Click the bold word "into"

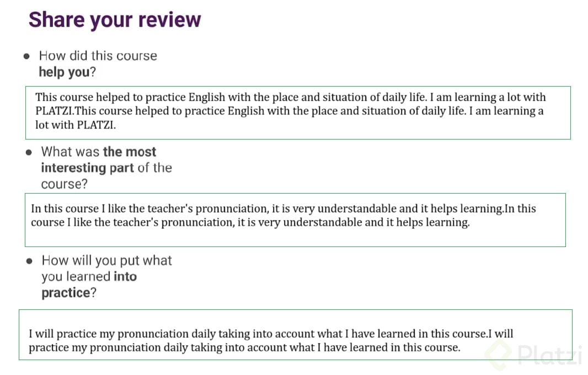pos(125,277)
